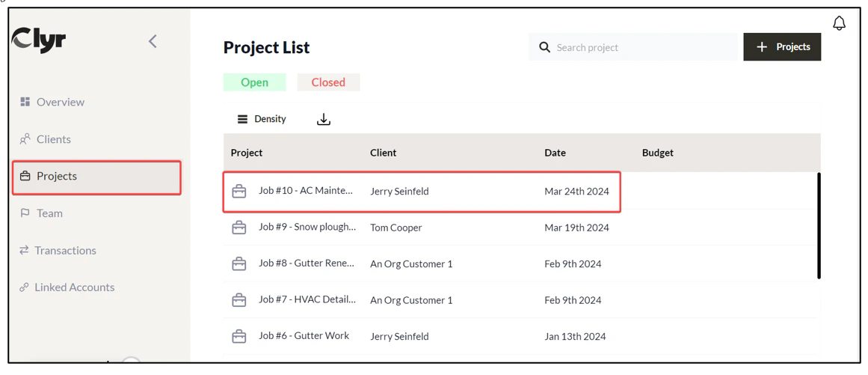This screenshot has height=375, width=868.
Task: Open Job #10 - AC Mainte... project
Action: (306, 191)
